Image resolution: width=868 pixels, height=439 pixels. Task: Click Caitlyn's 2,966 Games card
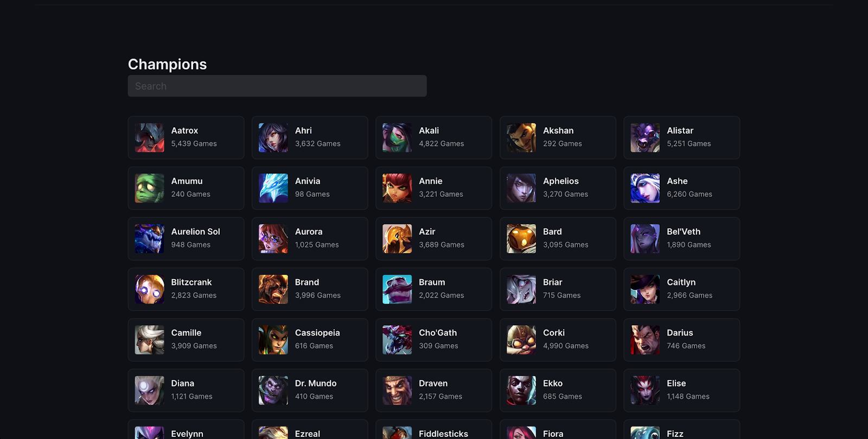tap(682, 289)
